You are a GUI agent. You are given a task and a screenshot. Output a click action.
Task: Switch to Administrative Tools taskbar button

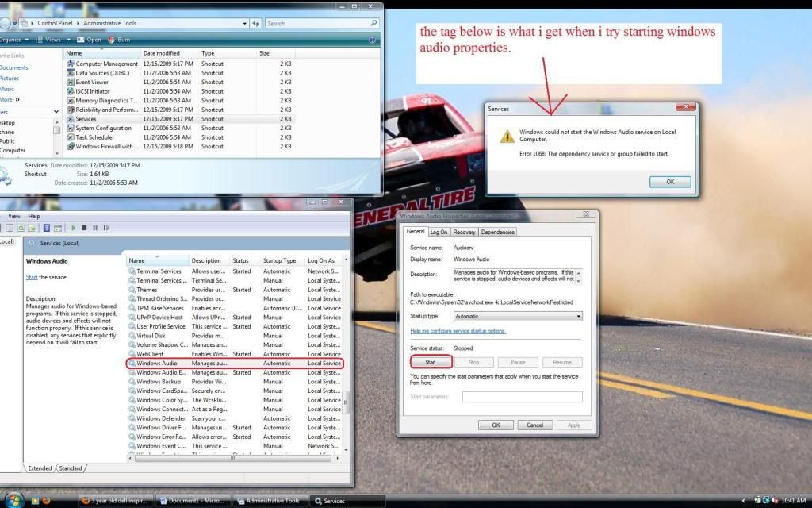pyautogui.click(x=270, y=501)
